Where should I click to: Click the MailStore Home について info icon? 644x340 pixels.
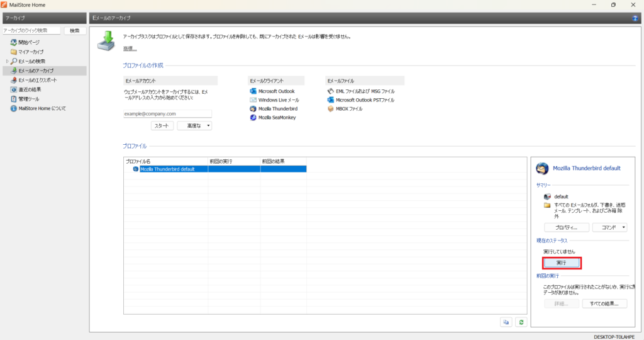click(14, 108)
